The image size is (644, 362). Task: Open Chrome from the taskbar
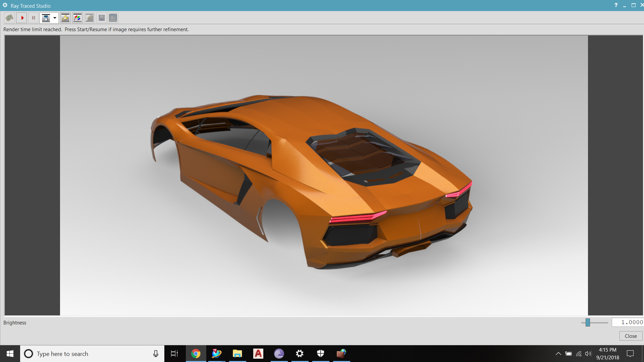196,354
